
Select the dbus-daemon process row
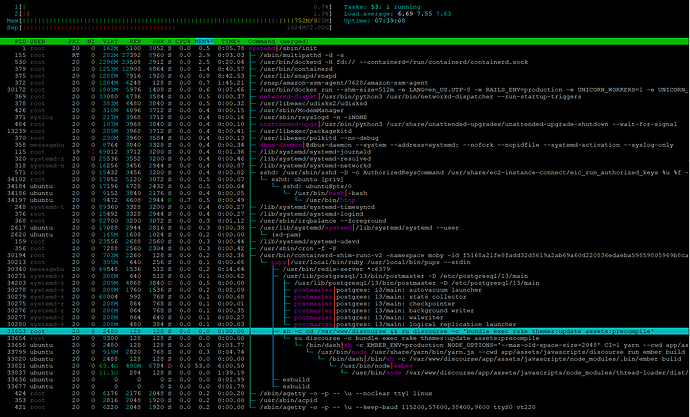tap(345, 145)
